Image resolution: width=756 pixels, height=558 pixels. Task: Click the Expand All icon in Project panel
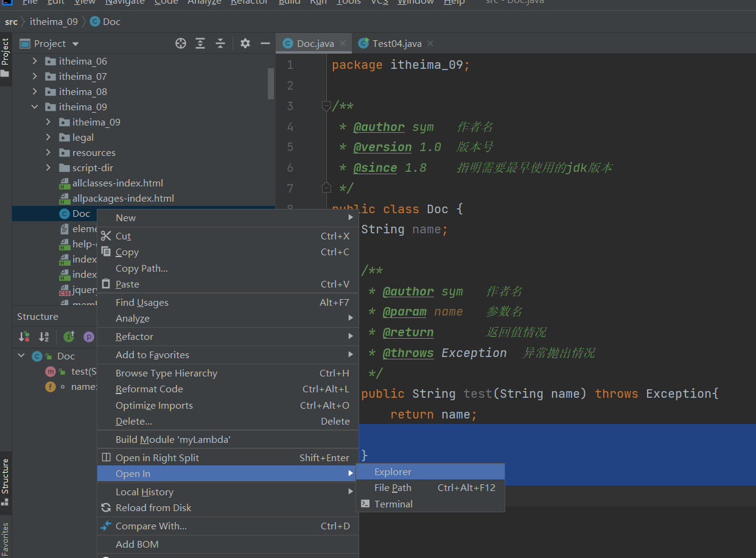click(x=200, y=43)
